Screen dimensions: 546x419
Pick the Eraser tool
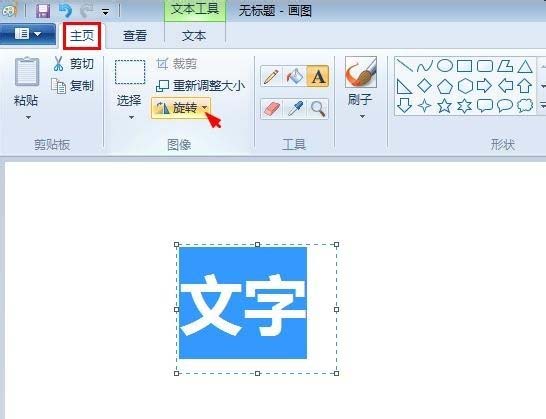pyautogui.click(x=272, y=109)
